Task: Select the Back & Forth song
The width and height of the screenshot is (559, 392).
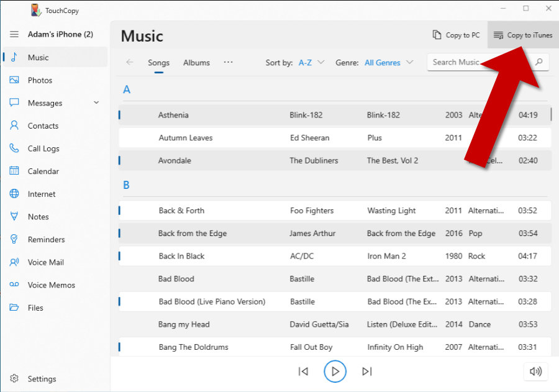Action: 335,211
